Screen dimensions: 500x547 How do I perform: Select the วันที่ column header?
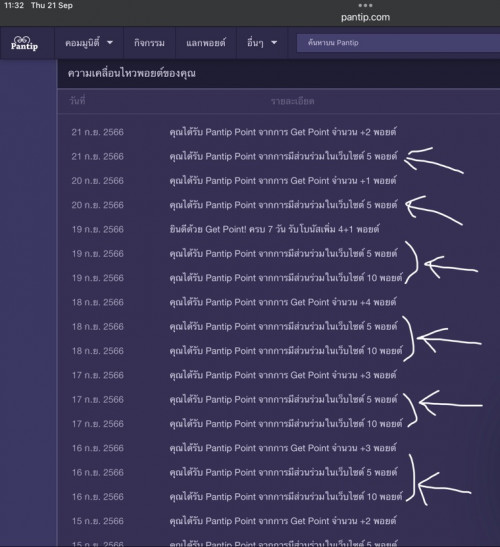pos(77,101)
